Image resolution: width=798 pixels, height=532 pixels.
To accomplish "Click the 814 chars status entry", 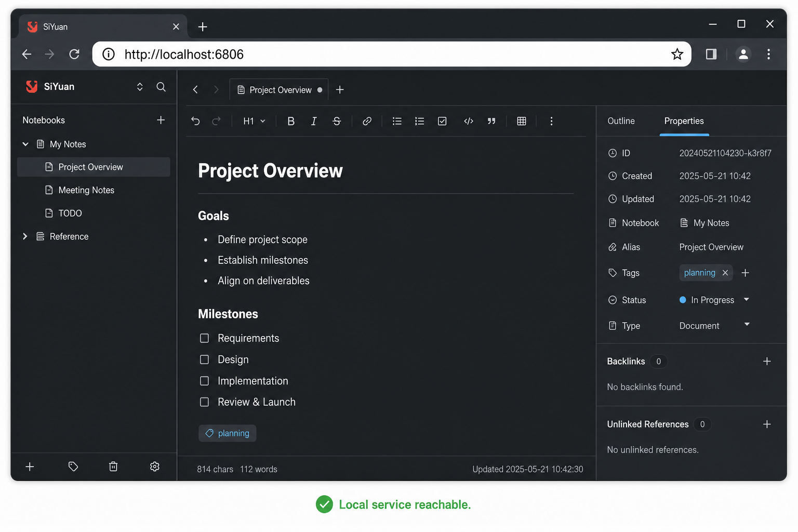I will pos(215,469).
